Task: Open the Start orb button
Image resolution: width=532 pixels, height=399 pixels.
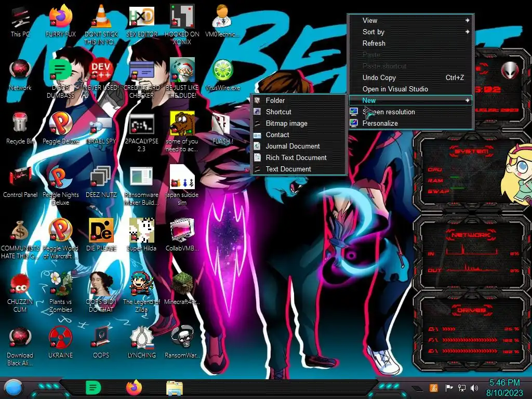Action: point(14,388)
